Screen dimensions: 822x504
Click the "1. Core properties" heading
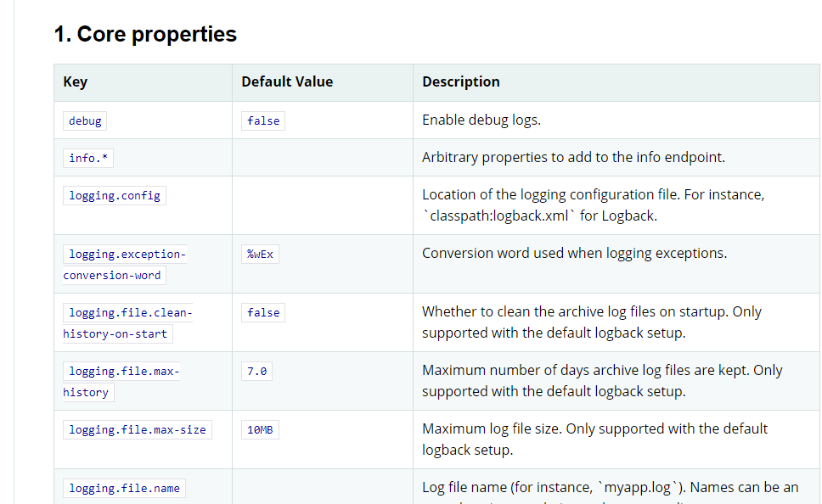tap(145, 35)
